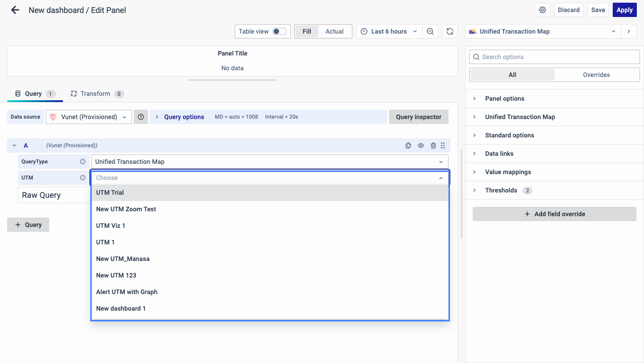Open the Overrides filter tab

pyautogui.click(x=597, y=74)
